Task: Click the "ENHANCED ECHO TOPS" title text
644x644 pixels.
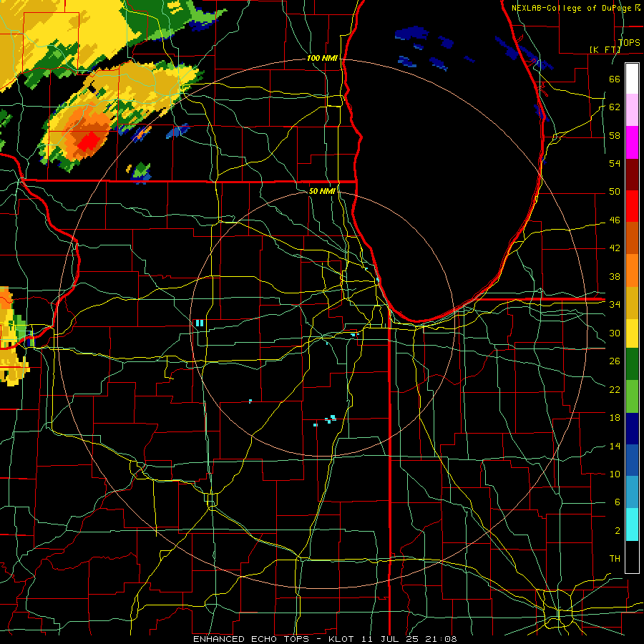Action: (251, 639)
